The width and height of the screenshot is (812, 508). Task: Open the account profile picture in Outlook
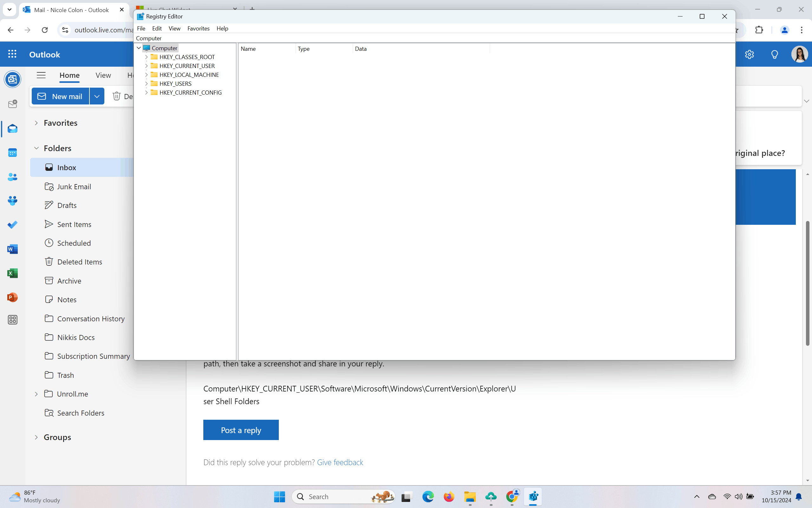(x=800, y=54)
